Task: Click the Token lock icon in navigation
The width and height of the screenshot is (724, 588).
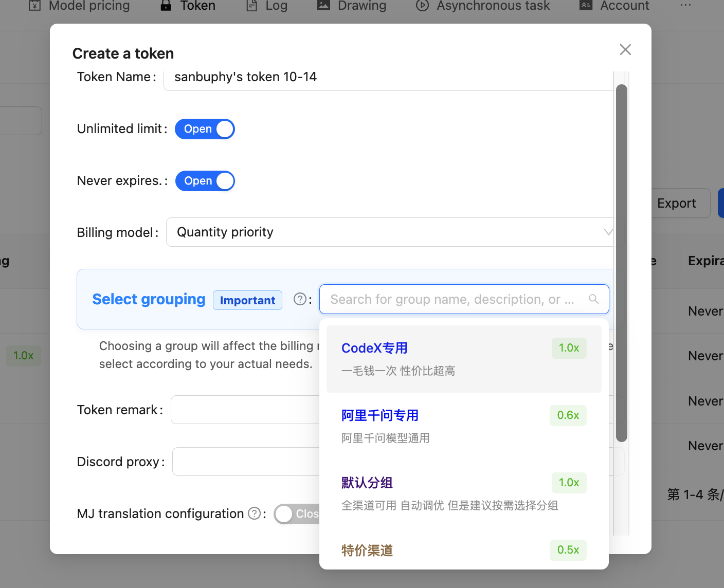Action: [166, 6]
